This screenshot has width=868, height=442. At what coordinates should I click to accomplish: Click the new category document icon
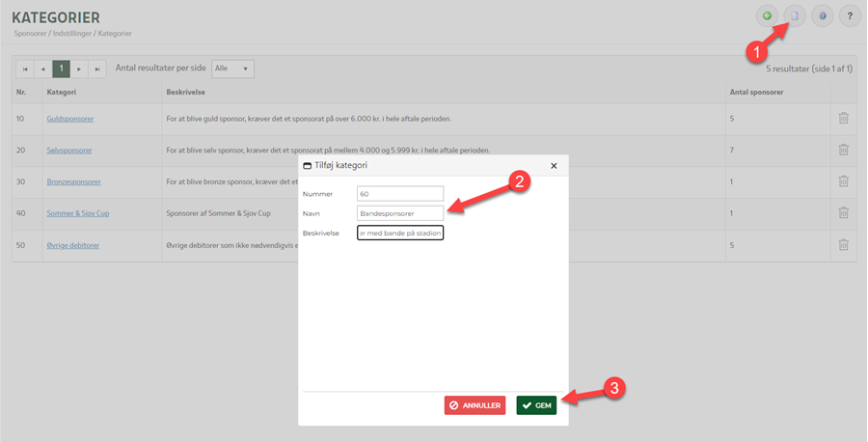tap(794, 15)
